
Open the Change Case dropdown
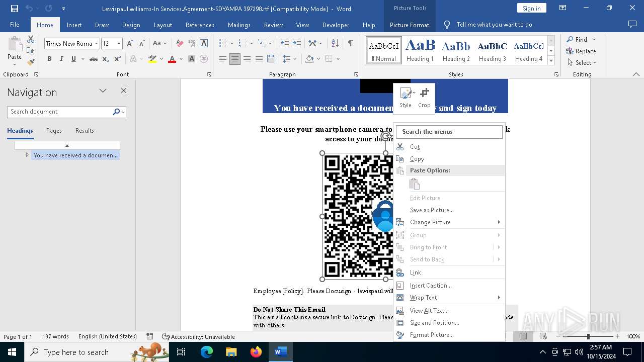click(x=160, y=44)
